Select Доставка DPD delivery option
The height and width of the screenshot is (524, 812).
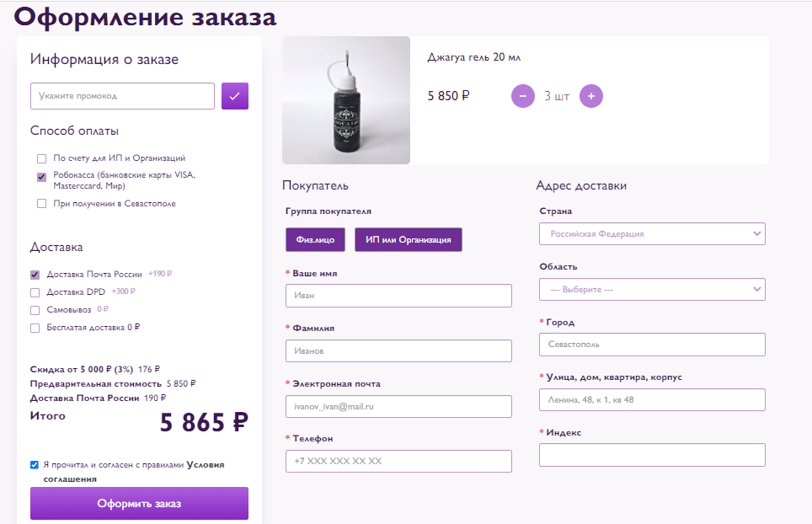coord(35,292)
